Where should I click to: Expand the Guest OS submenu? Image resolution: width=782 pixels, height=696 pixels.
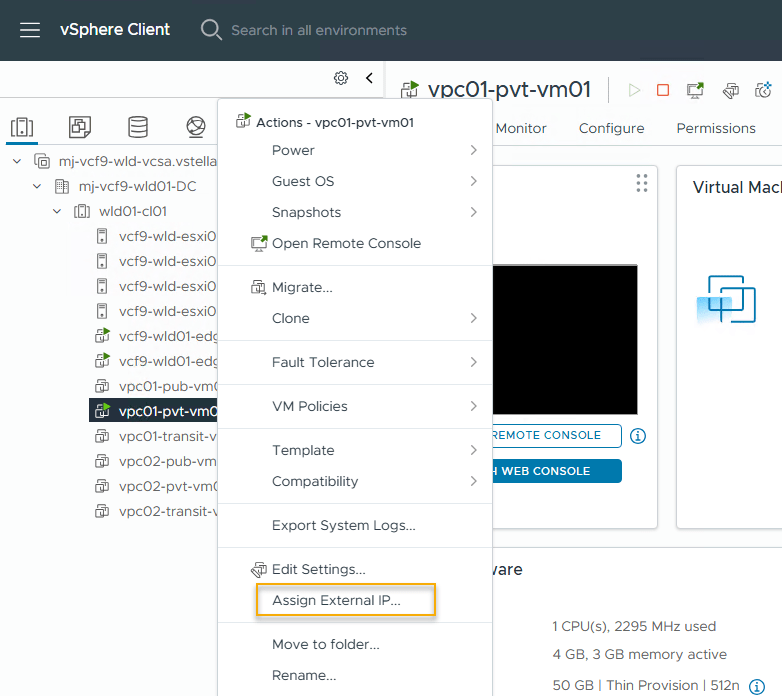coord(355,181)
